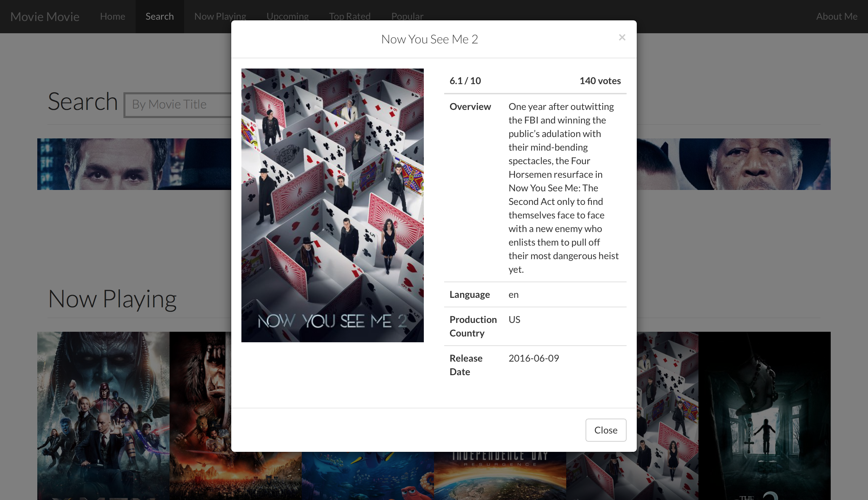Click the Close button in dialog footer
The height and width of the screenshot is (500, 868).
606,430
